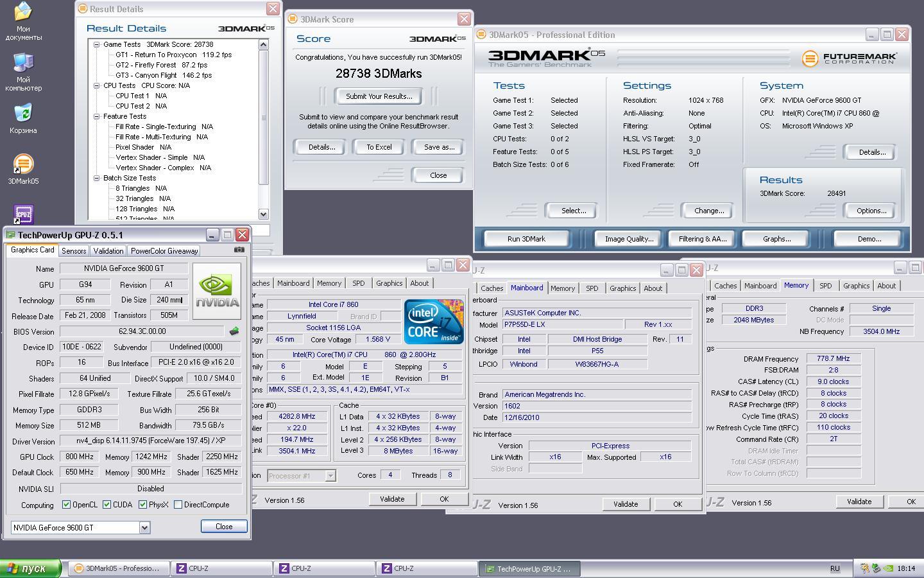Click the 3DMark05 Professional Edition title icon
The image size is (924, 578).
pyautogui.click(x=481, y=35)
